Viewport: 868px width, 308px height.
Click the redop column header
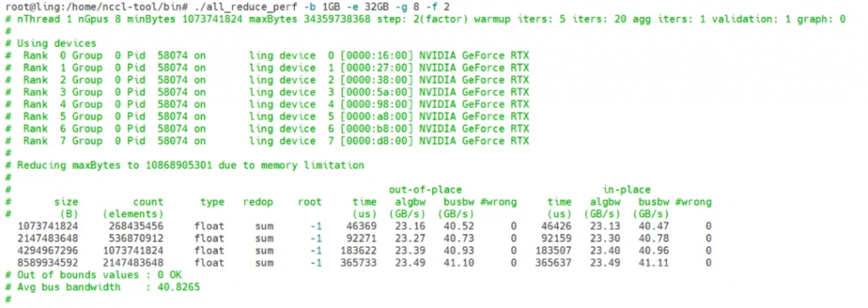258,202
